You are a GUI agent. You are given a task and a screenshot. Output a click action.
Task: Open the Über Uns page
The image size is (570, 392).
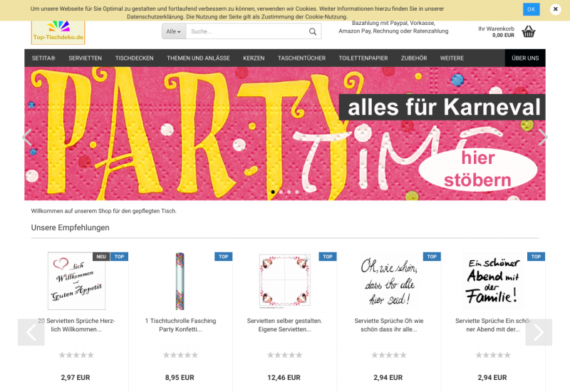coord(525,58)
